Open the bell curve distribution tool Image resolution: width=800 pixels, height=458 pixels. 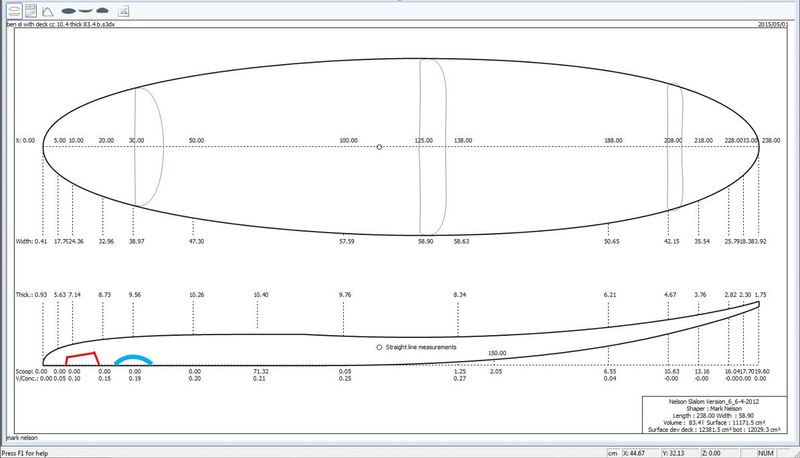point(46,9)
